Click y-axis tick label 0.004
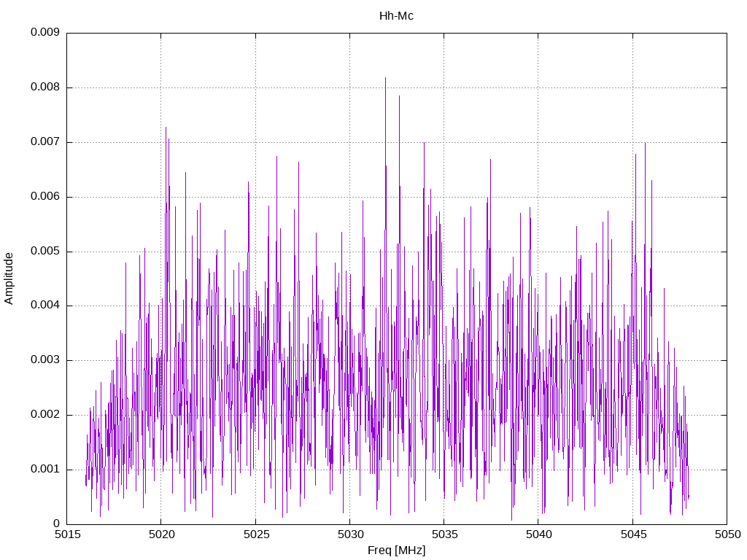747x560 pixels. (45, 306)
